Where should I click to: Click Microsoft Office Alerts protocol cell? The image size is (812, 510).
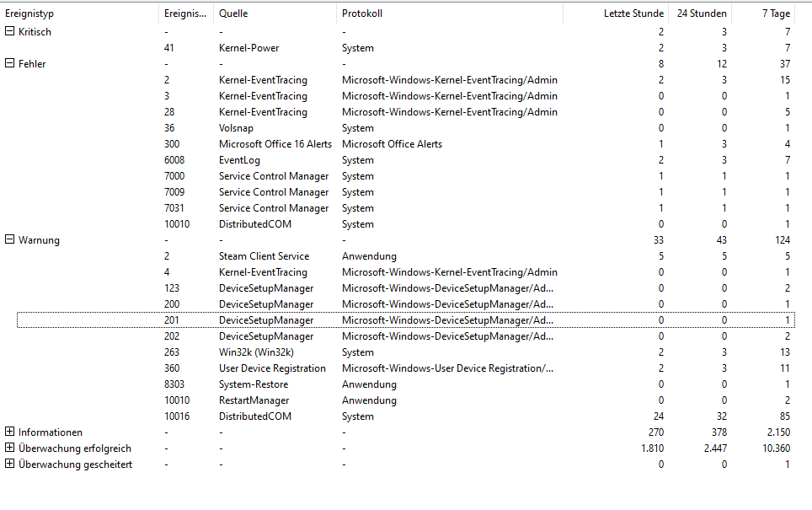[392, 144]
